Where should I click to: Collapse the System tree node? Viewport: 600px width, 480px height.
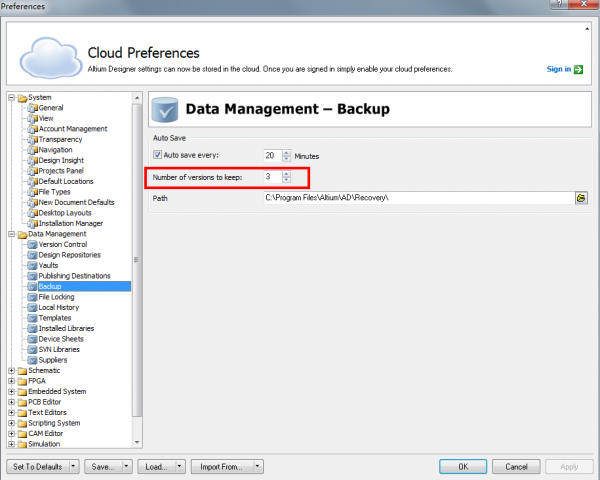pos(11,97)
